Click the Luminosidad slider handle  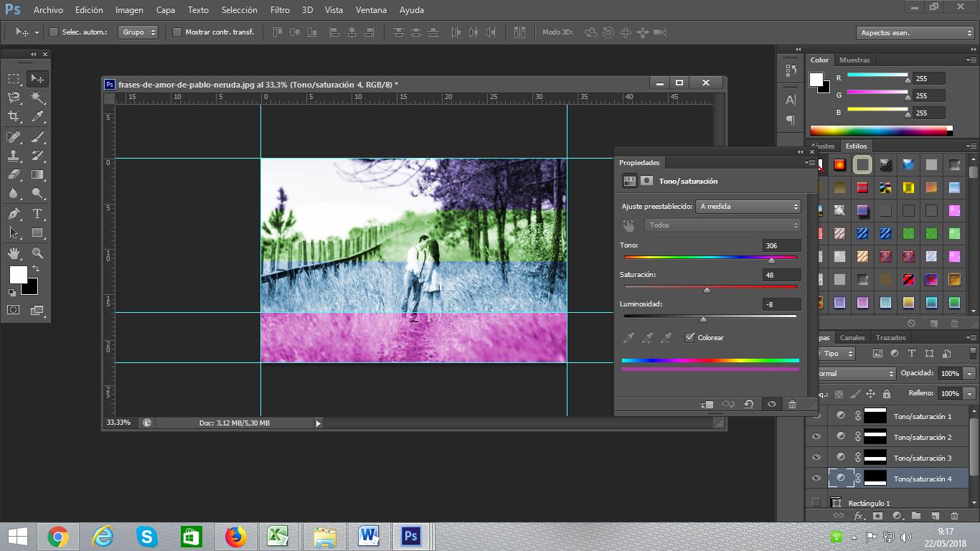pyautogui.click(x=703, y=319)
